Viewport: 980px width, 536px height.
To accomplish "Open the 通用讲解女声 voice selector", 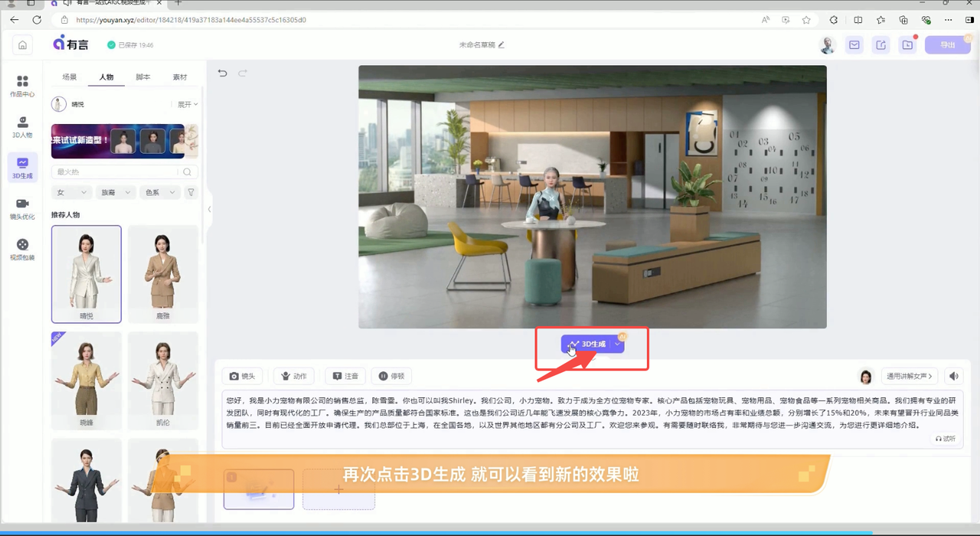I will click(910, 376).
